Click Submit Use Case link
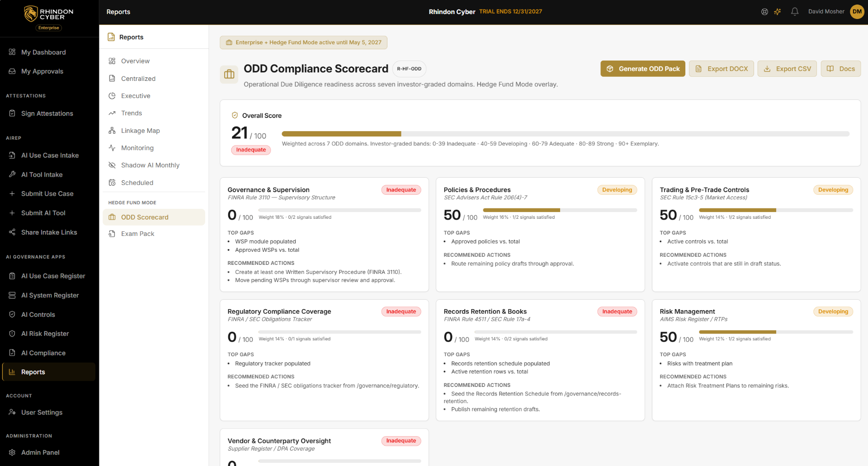This screenshot has width=868, height=466. (x=49, y=193)
